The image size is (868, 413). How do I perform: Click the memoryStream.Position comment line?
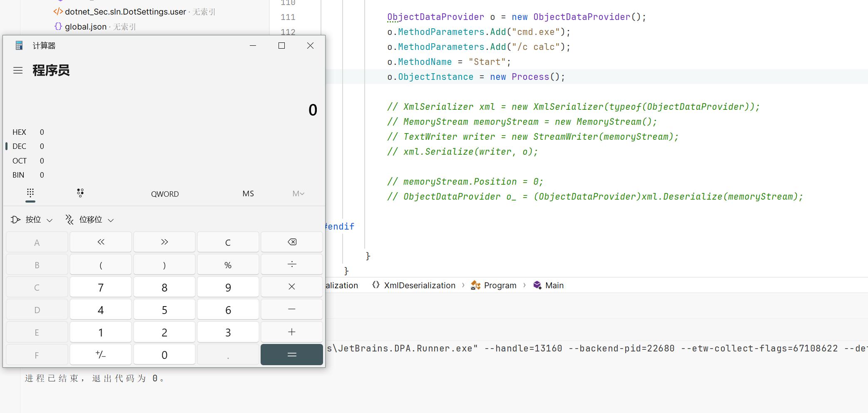point(465,182)
